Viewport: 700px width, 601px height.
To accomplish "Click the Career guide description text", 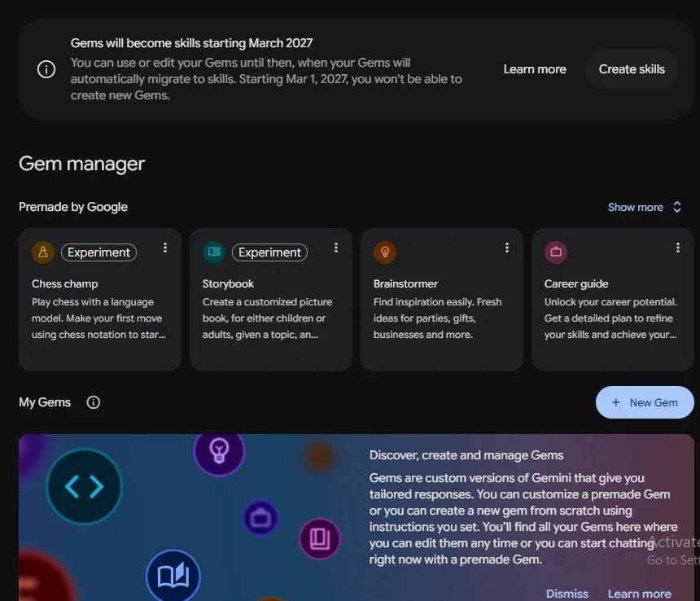I will click(x=610, y=318).
